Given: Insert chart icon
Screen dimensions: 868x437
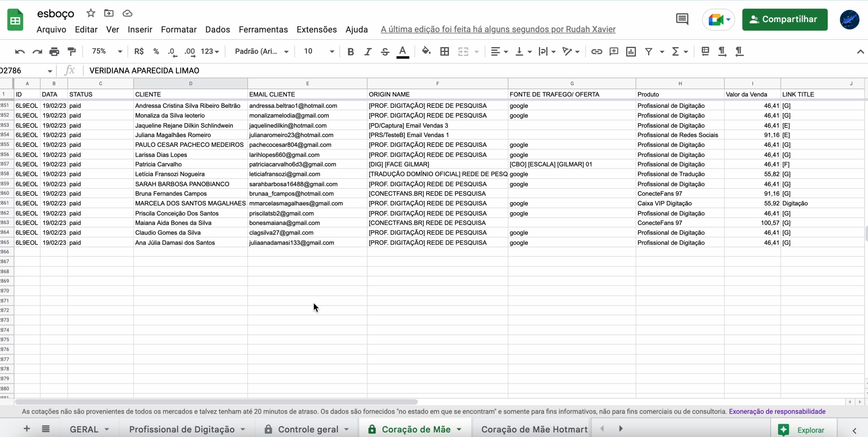Looking at the screenshot, I should 631,52.
